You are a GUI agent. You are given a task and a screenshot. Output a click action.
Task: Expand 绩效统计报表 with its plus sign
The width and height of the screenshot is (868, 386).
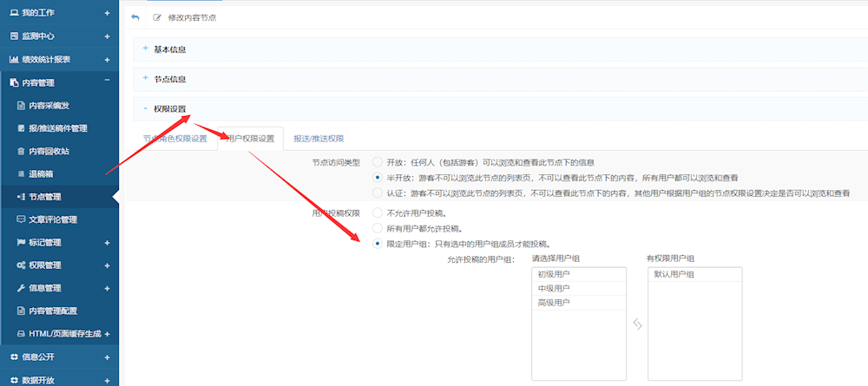click(107, 60)
